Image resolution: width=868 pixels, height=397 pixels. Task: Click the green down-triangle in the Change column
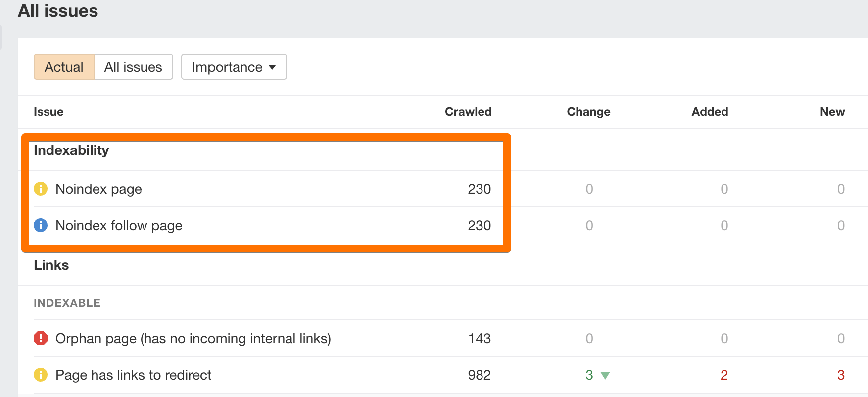coord(605,375)
